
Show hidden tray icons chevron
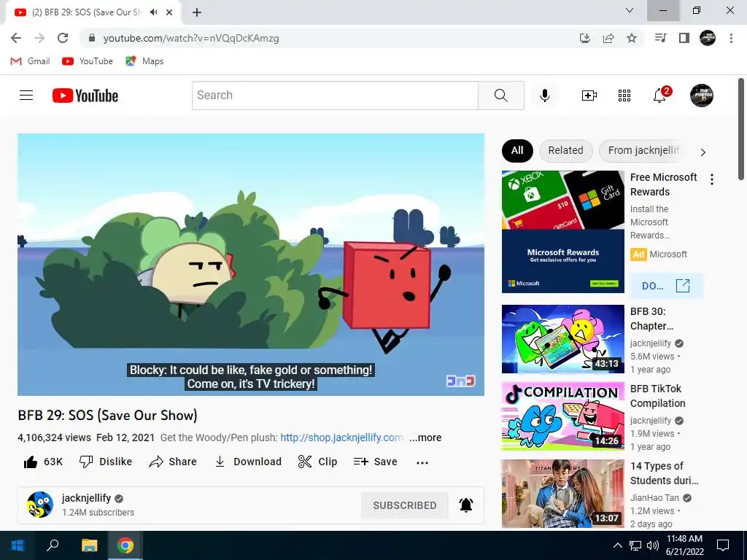click(x=617, y=545)
